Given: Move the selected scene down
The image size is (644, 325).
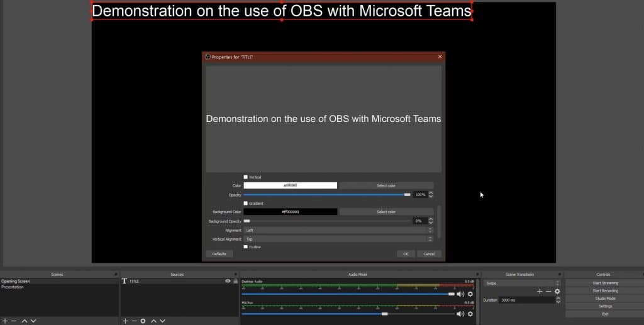Looking at the screenshot, I should click(33, 321).
